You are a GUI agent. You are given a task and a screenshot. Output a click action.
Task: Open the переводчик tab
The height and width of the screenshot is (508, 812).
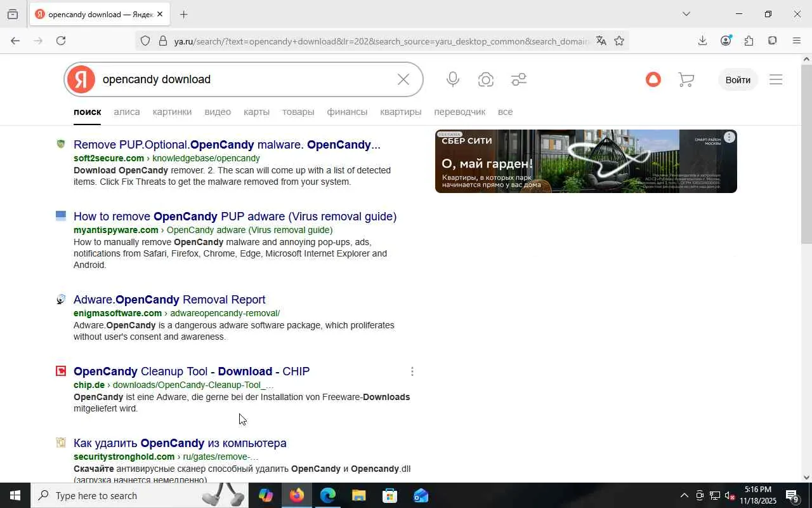coord(459,112)
